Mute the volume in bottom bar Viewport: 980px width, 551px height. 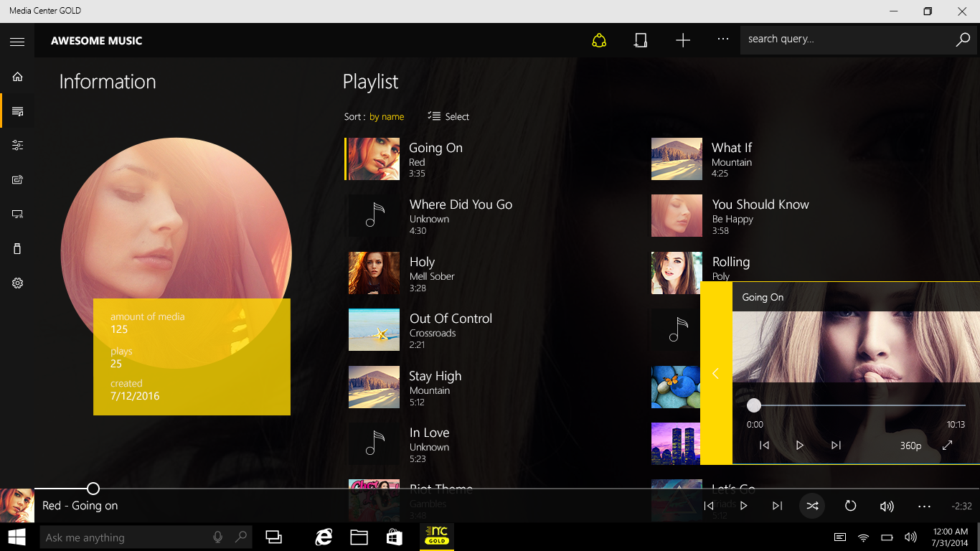887,507
